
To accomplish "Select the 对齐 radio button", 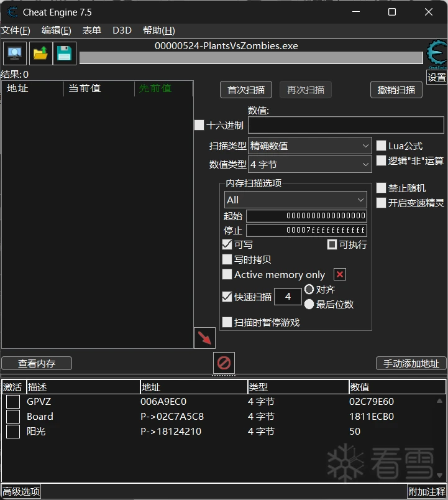I will pos(309,289).
